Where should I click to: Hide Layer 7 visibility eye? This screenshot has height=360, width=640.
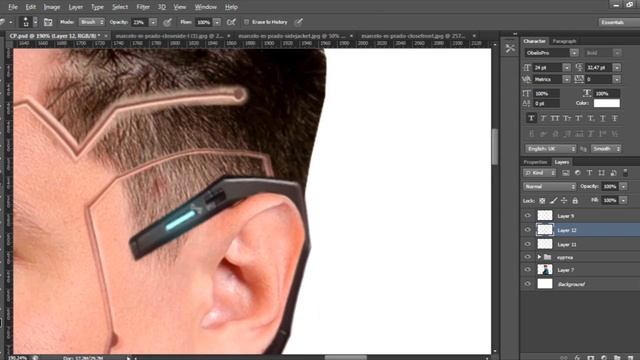528,270
